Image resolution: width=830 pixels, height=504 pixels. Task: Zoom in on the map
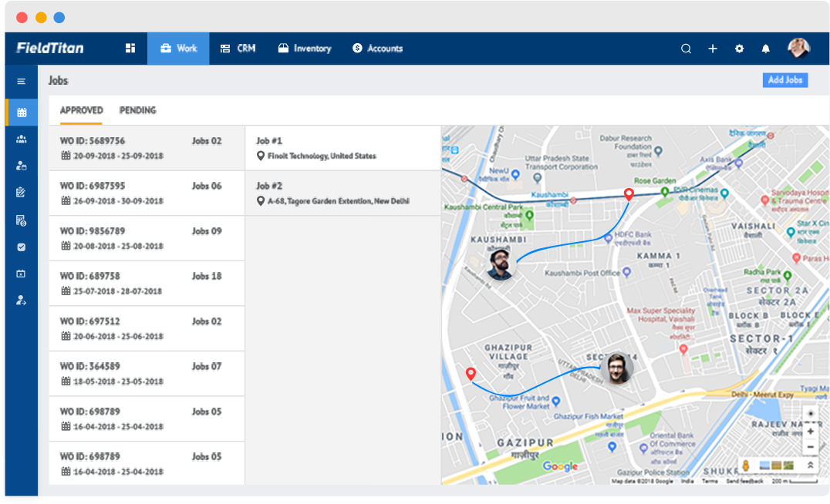click(811, 432)
